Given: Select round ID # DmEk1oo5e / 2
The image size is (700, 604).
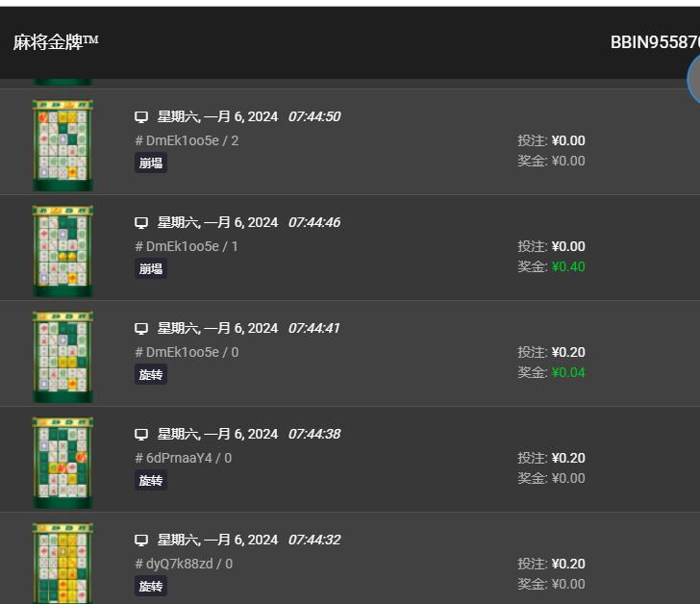Looking at the screenshot, I should click(187, 140).
